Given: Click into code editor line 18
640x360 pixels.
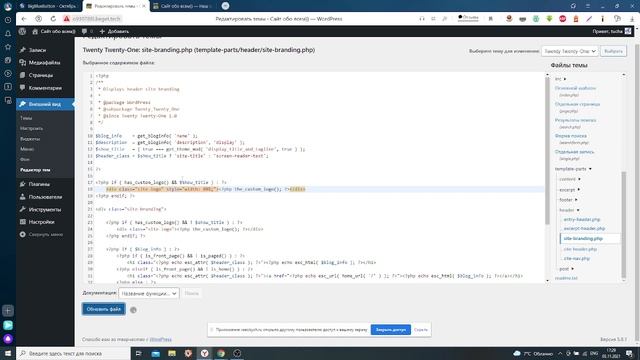Looking at the screenshot, I should pyautogui.click(x=319, y=189).
